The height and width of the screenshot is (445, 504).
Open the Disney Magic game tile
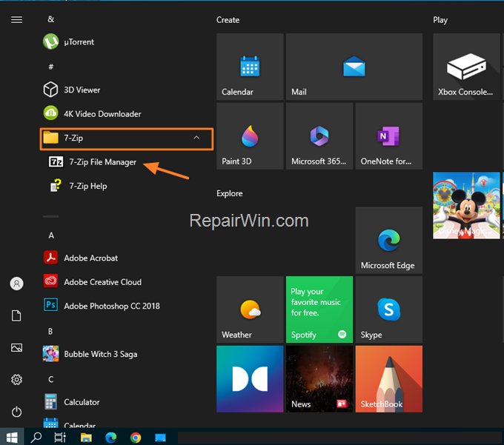pos(466,205)
